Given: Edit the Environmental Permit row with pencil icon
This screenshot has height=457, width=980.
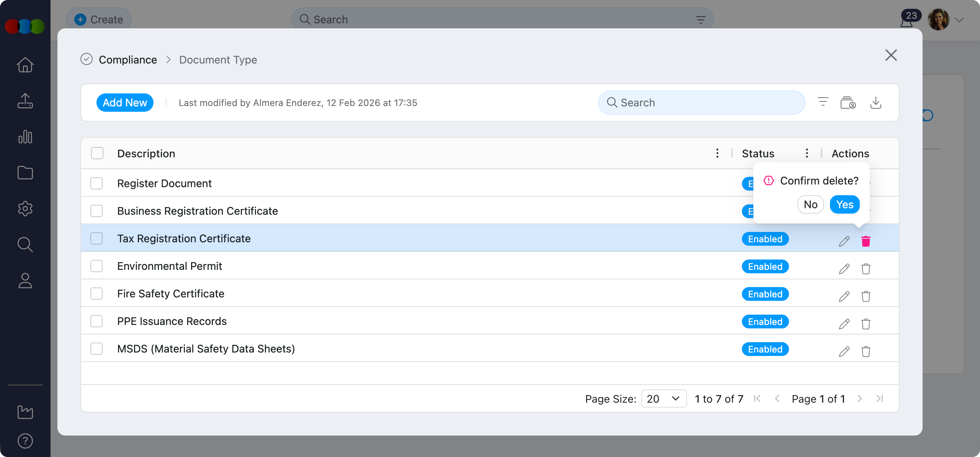Looking at the screenshot, I should pyautogui.click(x=844, y=269).
